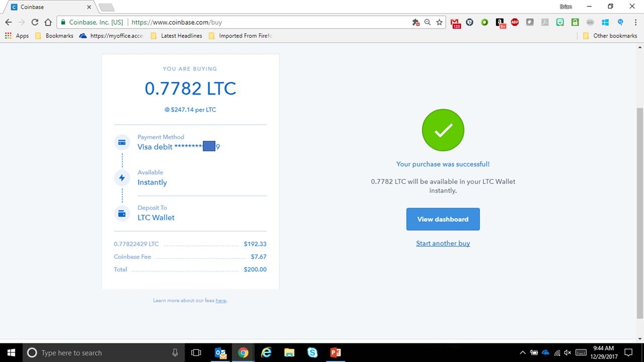Click the $200.00 Total amount
Image resolution: width=644 pixels, height=362 pixels.
255,269
